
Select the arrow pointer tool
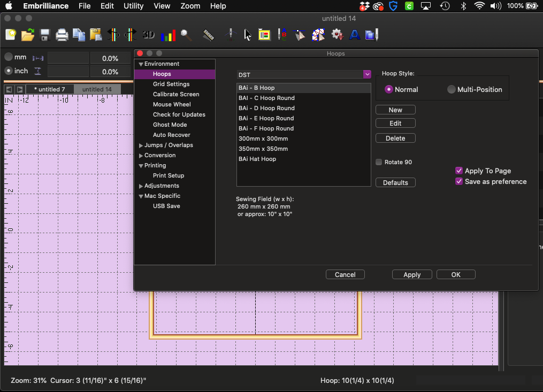(247, 35)
